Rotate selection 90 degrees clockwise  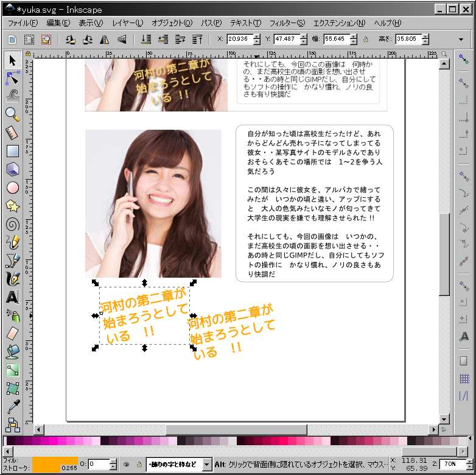(x=88, y=39)
